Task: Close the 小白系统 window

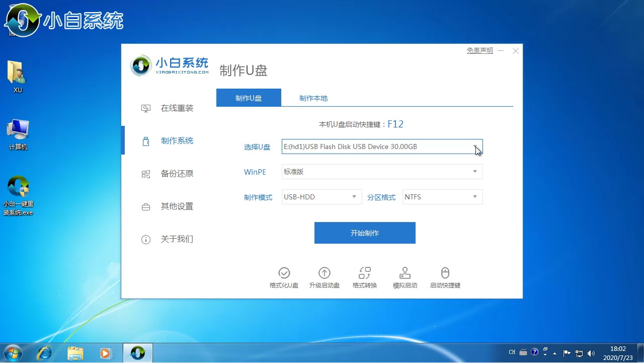Action: click(x=516, y=51)
